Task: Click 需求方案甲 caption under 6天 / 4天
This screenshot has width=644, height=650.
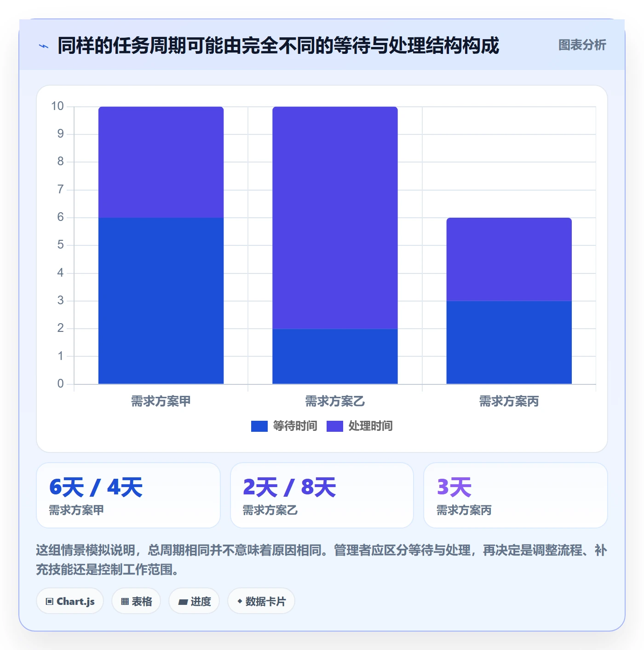Action: (x=76, y=510)
